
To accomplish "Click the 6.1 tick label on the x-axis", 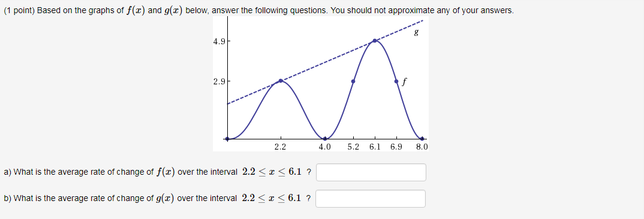I will (x=375, y=147).
